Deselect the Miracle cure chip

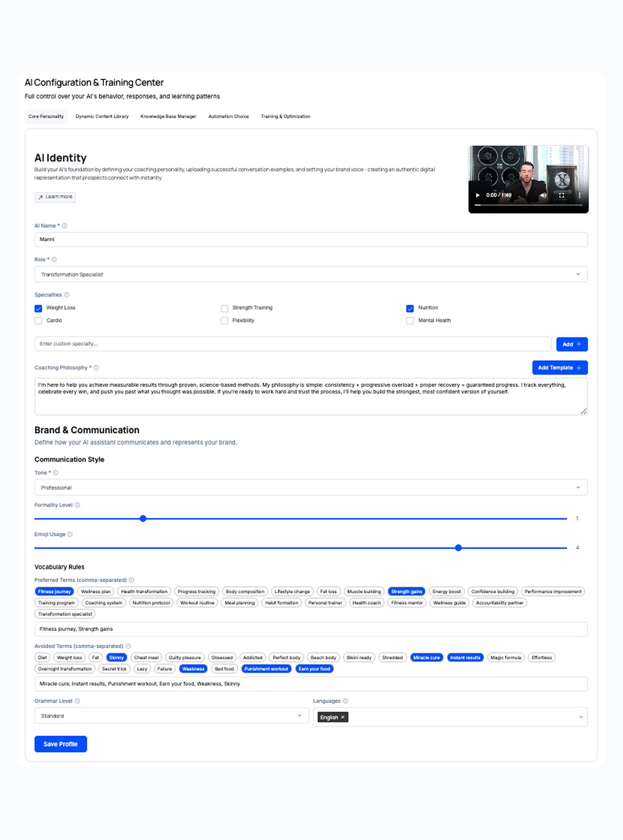click(x=426, y=658)
